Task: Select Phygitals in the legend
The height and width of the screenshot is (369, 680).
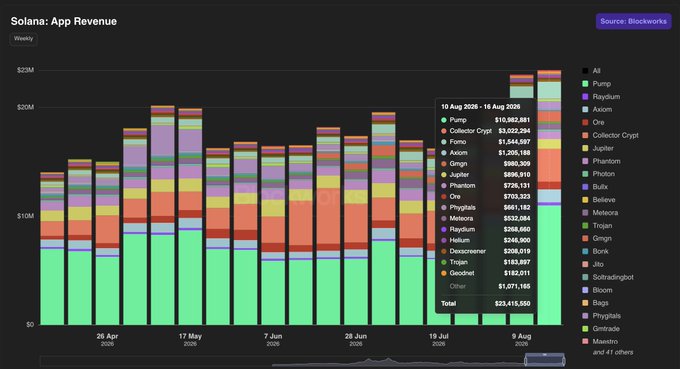Action: [602, 316]
